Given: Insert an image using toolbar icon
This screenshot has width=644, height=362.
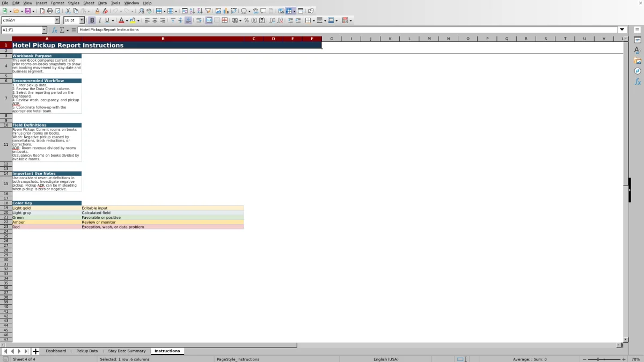Looking at the screenshot, I should click(x=218, y=11).
